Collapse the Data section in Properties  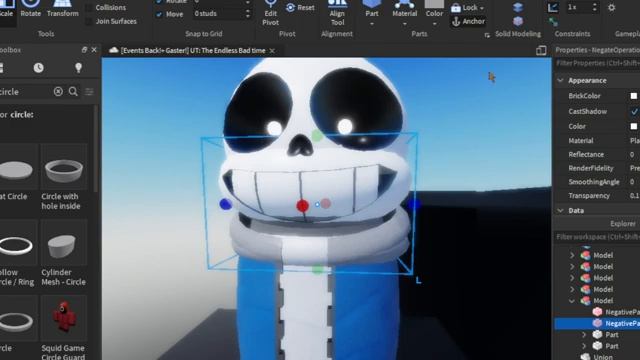click(x=561, y=211)
